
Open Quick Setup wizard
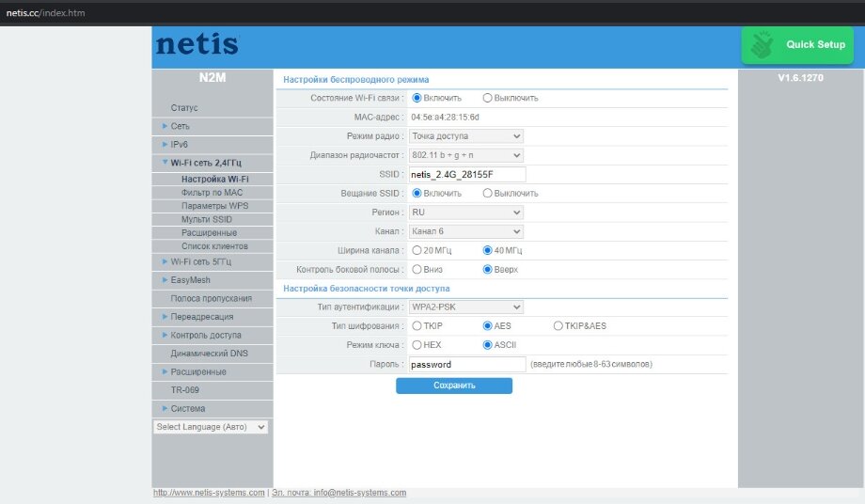[x=797, y=45]
